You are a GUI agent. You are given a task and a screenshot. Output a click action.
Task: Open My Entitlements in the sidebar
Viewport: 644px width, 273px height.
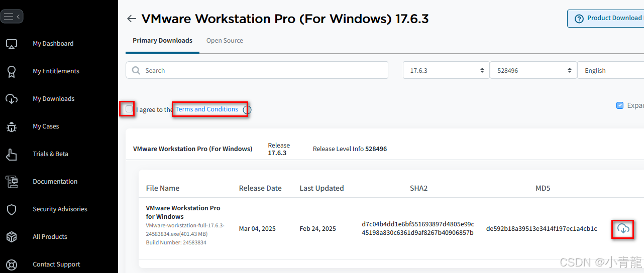click(56, 71)
